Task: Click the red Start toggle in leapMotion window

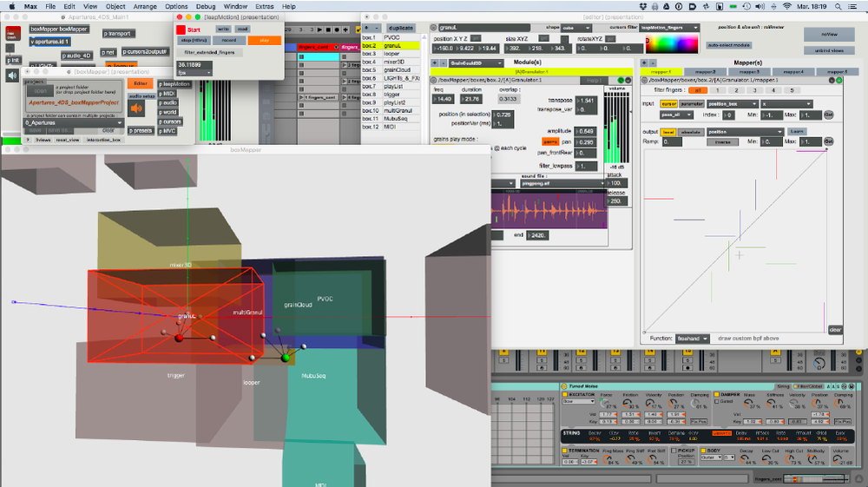Action: point(181,30)
